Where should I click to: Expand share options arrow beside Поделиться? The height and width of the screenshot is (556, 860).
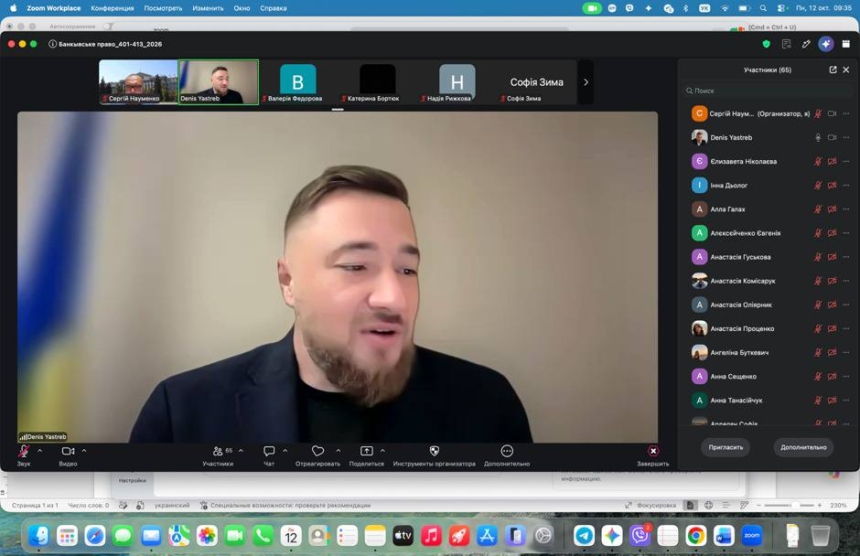pos(382,451)
